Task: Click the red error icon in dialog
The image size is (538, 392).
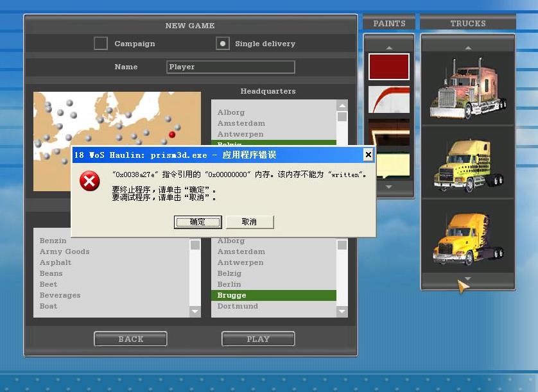Action: pos(89,182)
